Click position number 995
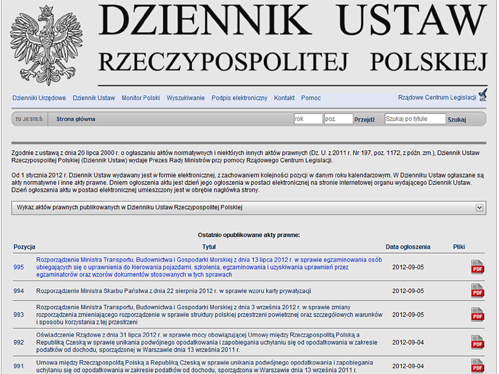This screenshot has width=499, height=374. click(x=19, y=267)
